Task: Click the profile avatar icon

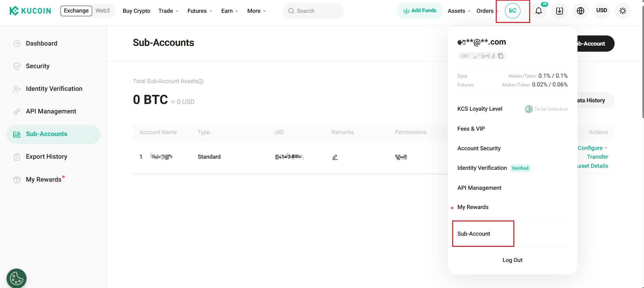Action: 512,11
